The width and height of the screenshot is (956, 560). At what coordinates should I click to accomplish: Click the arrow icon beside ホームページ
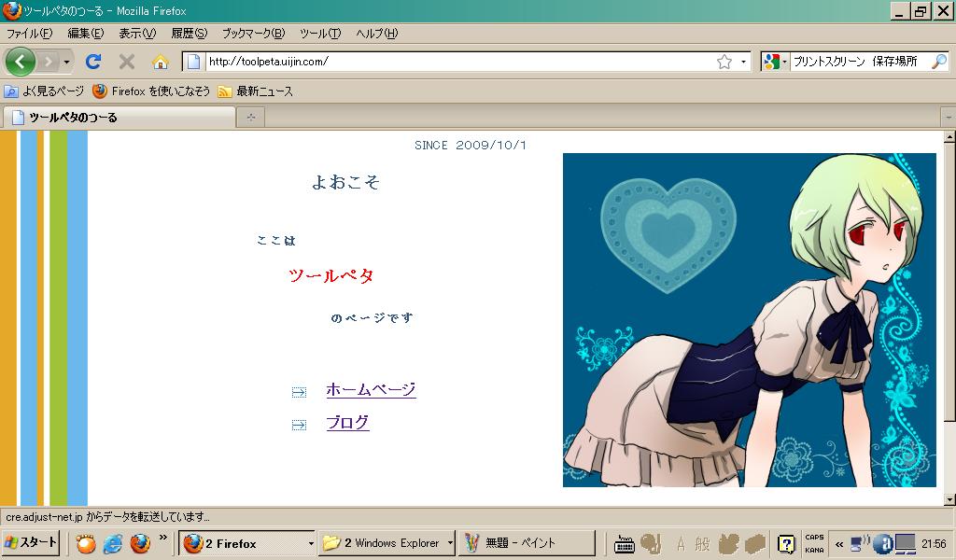[x=299, y=392]
